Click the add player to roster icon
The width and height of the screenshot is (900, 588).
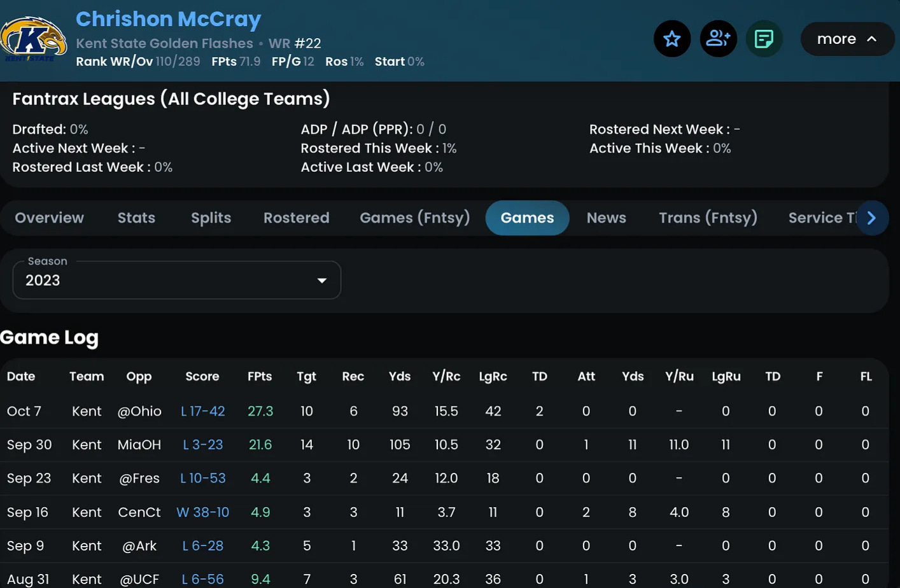[x=719, y=39]
